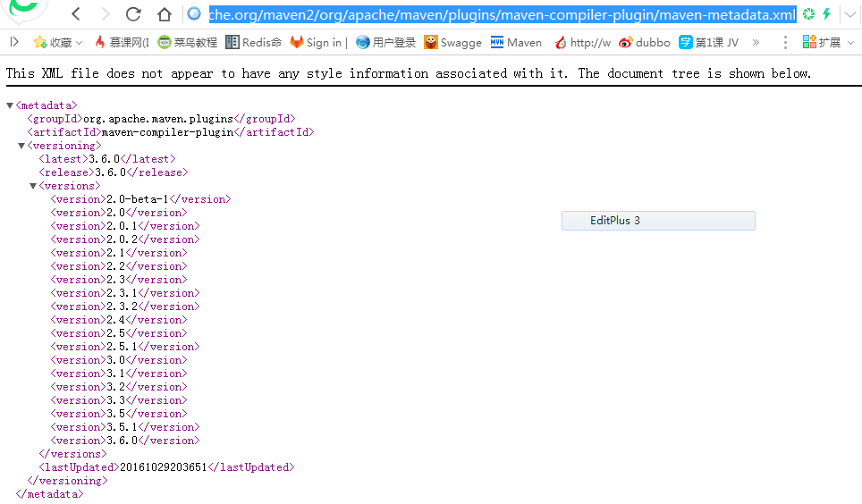Open the GitLab Sign in bookmark
862x504 pixels.
click(x=319, y=42)
